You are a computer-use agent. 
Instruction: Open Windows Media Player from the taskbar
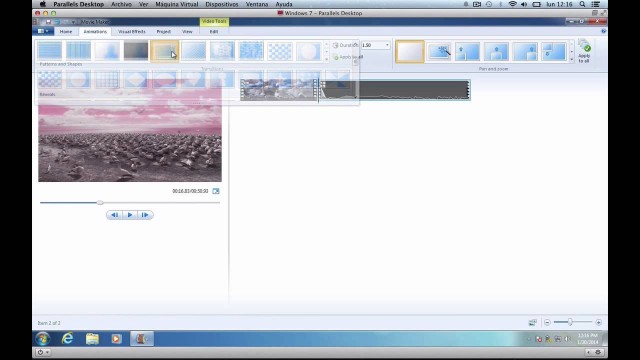pos(116,338)
